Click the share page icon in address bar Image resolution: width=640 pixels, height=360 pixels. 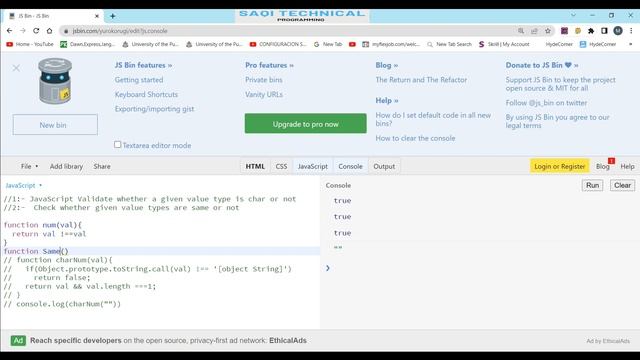pyautogui.click(x=534, y=31)
